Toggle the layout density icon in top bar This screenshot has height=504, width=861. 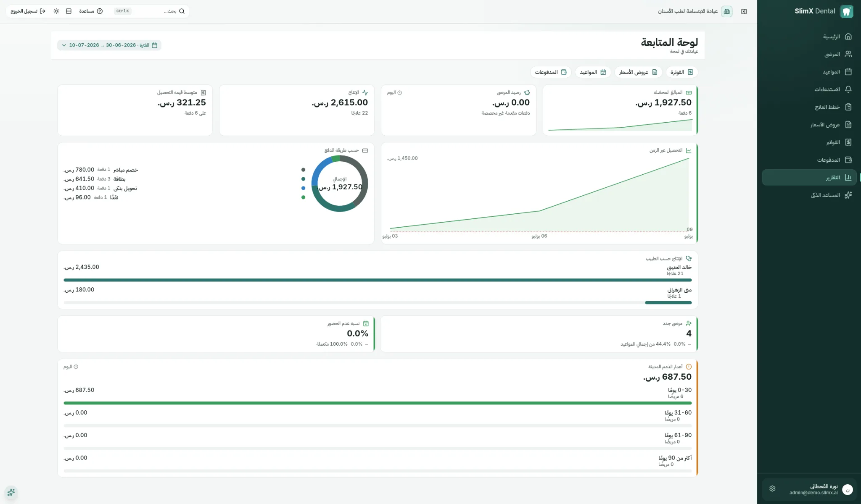(69, 11)
